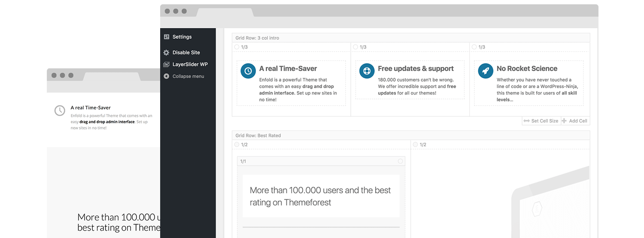Click the 'More than 100.000 users' text block
The width and height of the screenshot is (644, 238).
[x=321, y=196]
